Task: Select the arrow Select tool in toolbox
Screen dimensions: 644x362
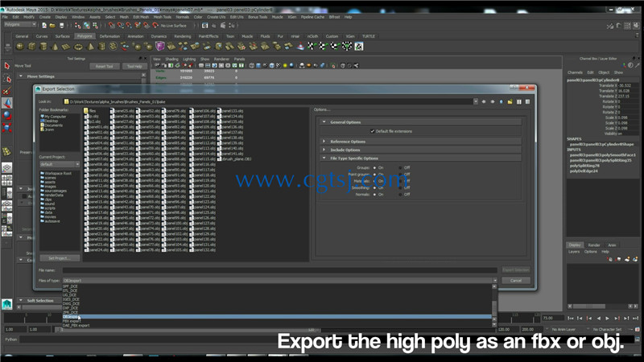Action: point(7,66)
